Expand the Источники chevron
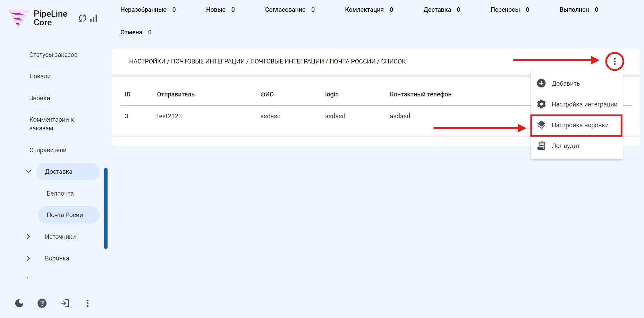This screenshot has height=318, width=644. point(28,237)
